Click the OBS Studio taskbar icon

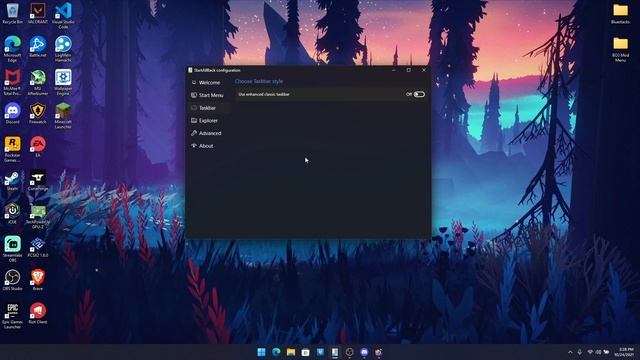click(x=349, y=352)
